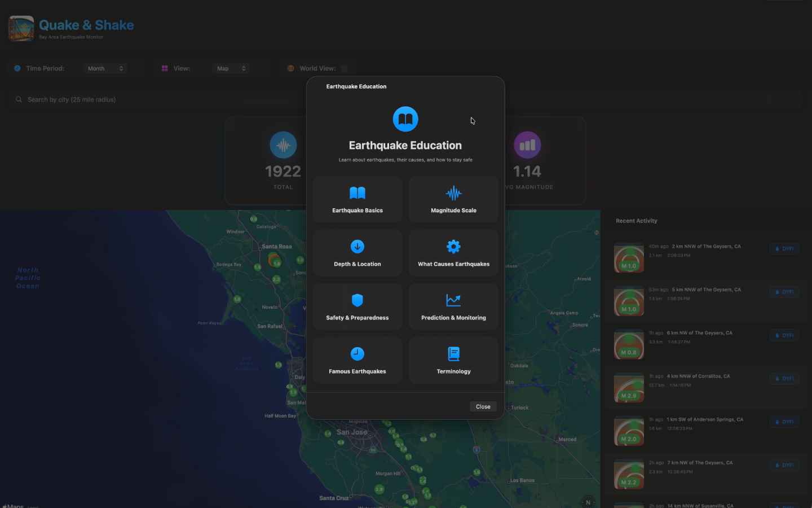Focus the Search by city input field
The height and width of the screenshot is (508, 812).
tap(405, 99)
